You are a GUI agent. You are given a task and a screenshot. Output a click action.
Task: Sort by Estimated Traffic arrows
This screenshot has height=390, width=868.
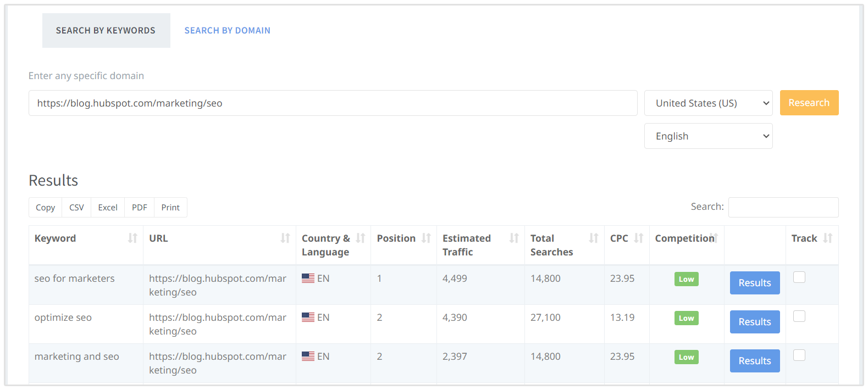pyautogui.click(x=514, y=238)
